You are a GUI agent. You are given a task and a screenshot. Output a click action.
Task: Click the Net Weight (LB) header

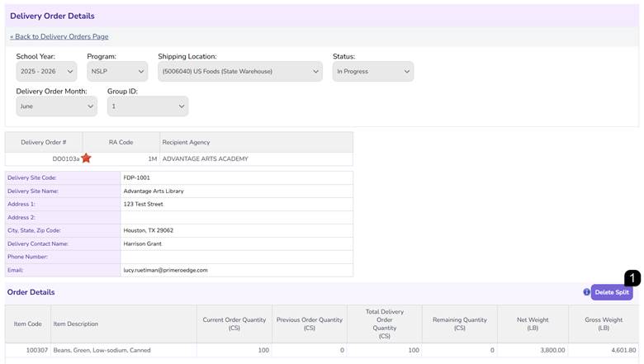[533, 324]
